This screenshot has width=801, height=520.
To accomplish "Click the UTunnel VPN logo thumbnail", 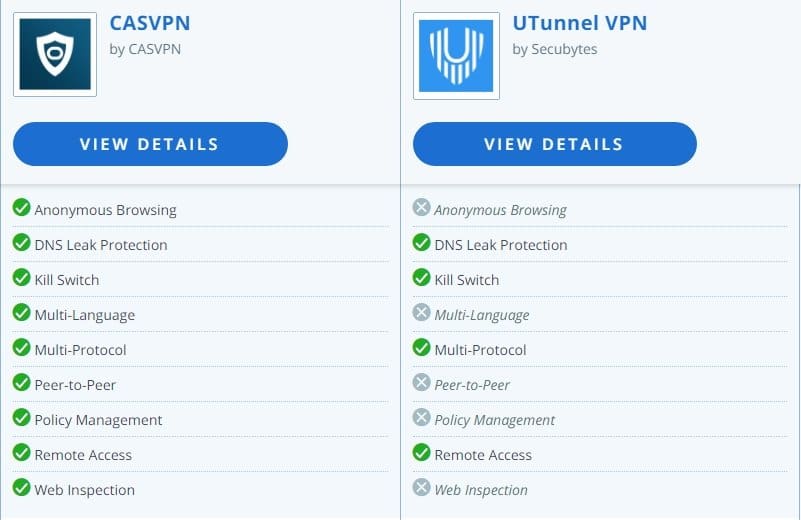I will coord(455,55).
